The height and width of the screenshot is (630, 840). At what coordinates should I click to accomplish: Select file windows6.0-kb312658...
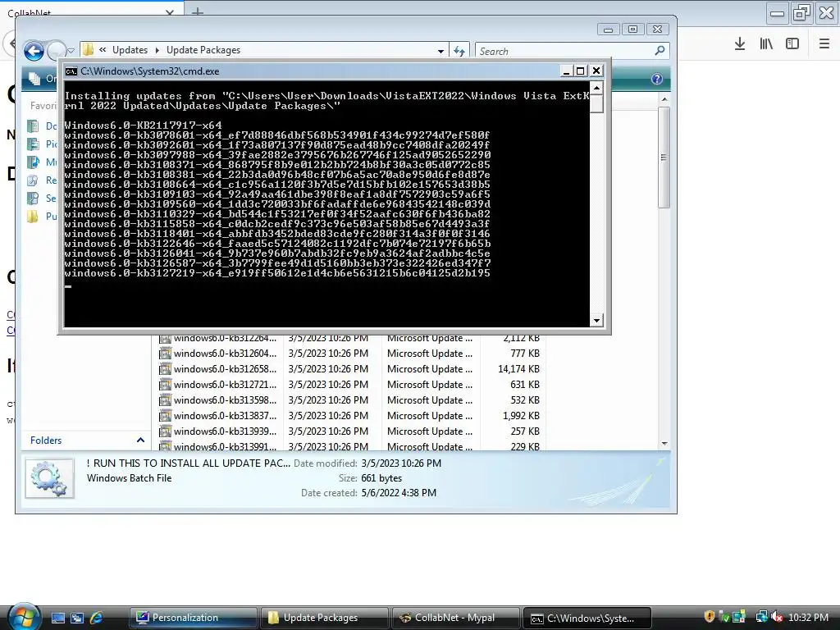(225, 369)
